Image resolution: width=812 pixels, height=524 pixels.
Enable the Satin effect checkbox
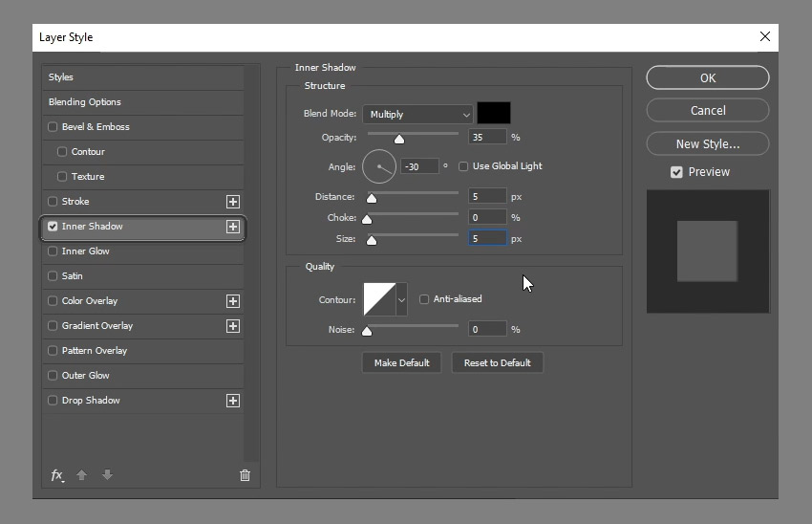(x=53, y=276)
